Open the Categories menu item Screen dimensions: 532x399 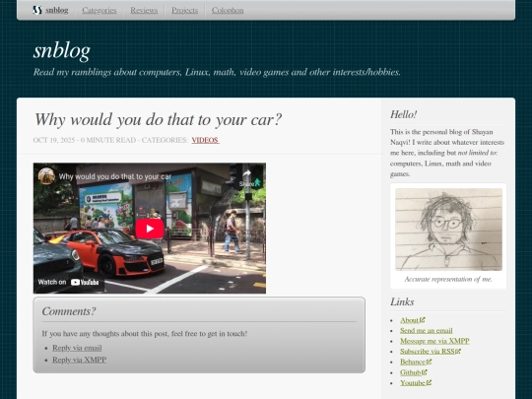pos(100,10)
